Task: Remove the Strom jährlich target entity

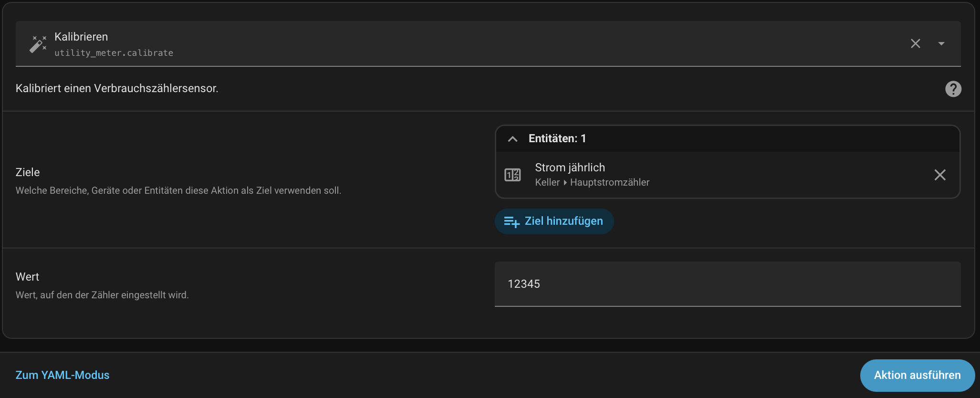Action: coord(939,175)
